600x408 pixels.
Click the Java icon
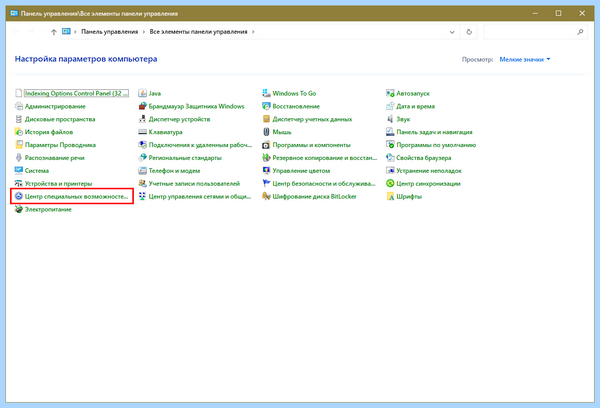click(142, 93)
